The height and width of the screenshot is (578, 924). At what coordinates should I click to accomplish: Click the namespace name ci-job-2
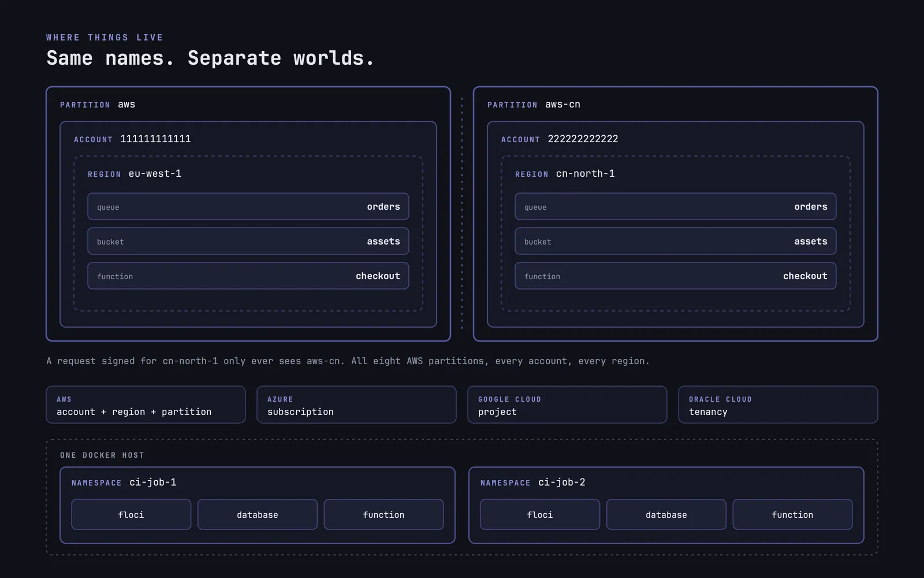pyautogui.click(x=562, y=482)
